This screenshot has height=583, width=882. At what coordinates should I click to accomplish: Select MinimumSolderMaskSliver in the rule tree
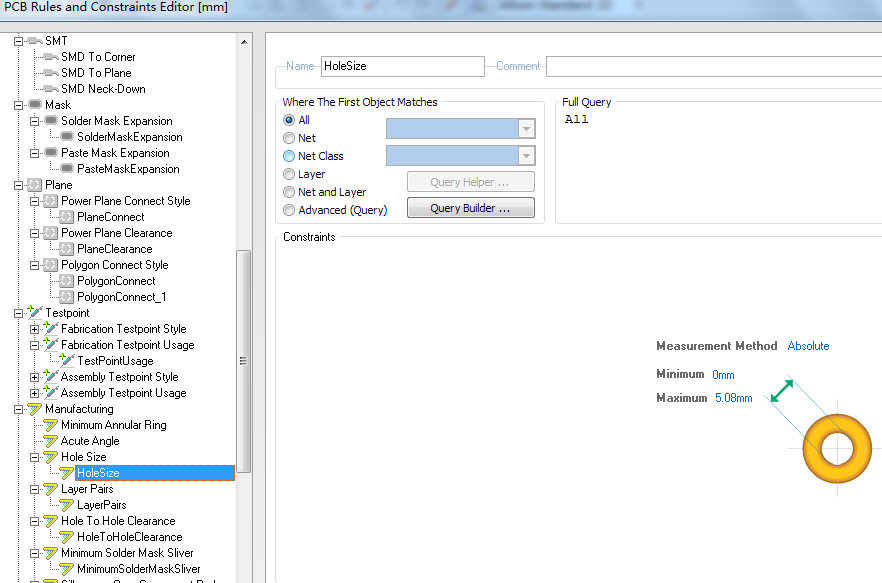[x=138, y=569]
